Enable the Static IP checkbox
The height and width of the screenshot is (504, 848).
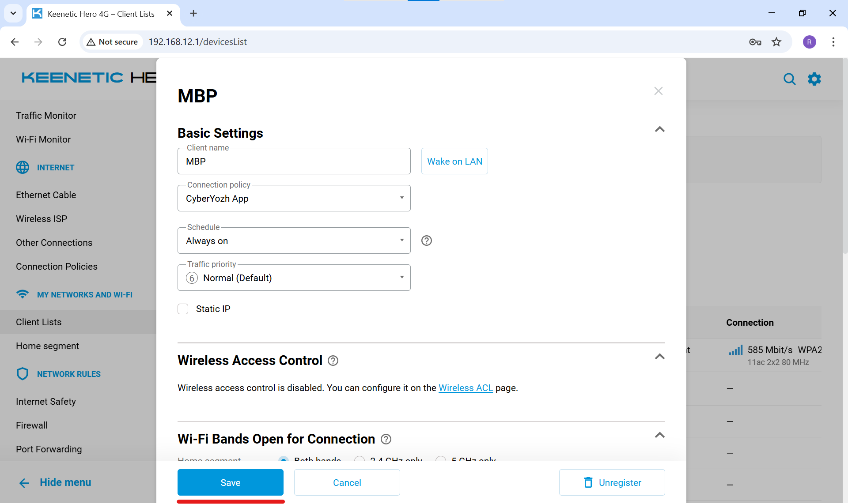183,309
